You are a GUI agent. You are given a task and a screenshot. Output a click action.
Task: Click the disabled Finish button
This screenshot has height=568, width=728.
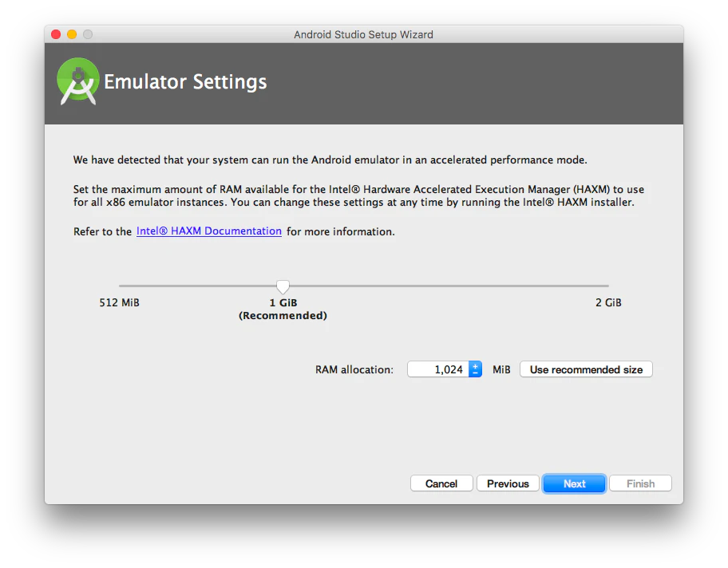point(640,483)
